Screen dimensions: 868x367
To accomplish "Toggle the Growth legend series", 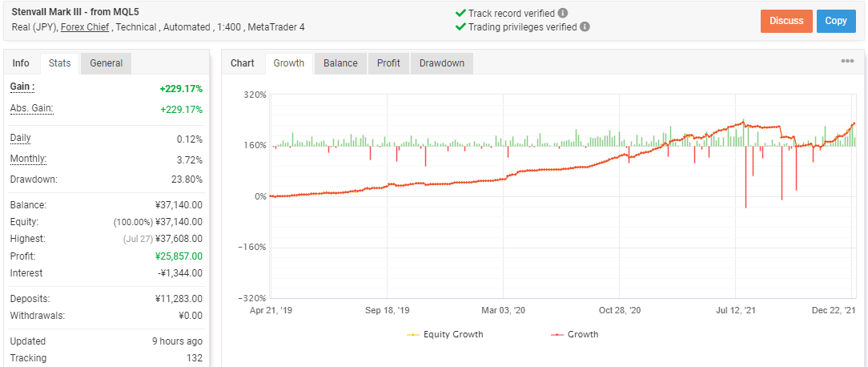I will (x=575, y=334).
